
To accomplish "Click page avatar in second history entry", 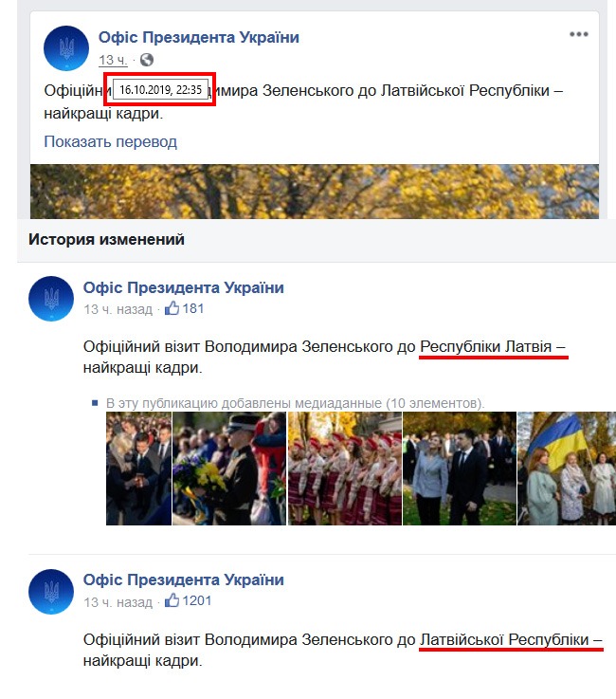I will [x=51, y=592].
